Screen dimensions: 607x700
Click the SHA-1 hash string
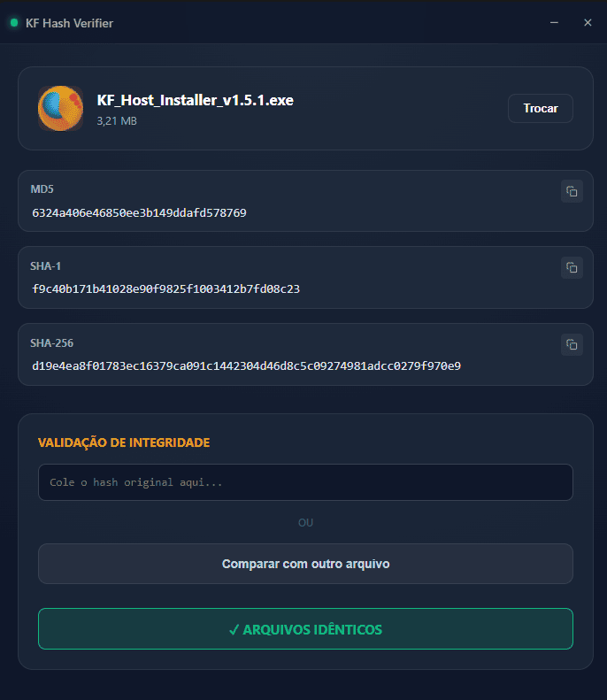165,288
